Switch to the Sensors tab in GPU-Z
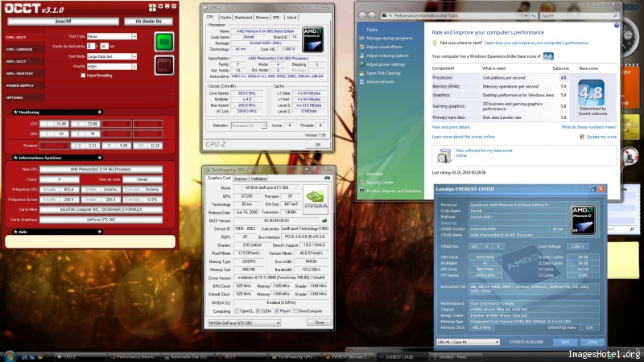This screenshot has width=644, height=362. pos(241,179)
